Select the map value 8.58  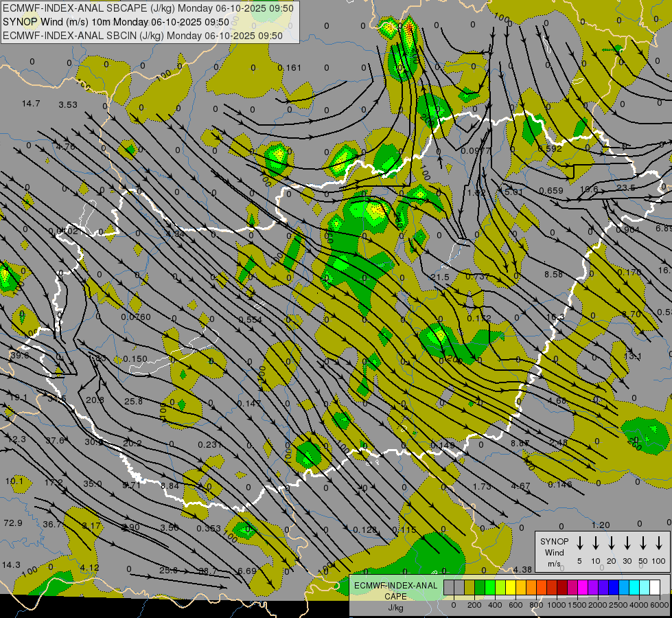553,274
